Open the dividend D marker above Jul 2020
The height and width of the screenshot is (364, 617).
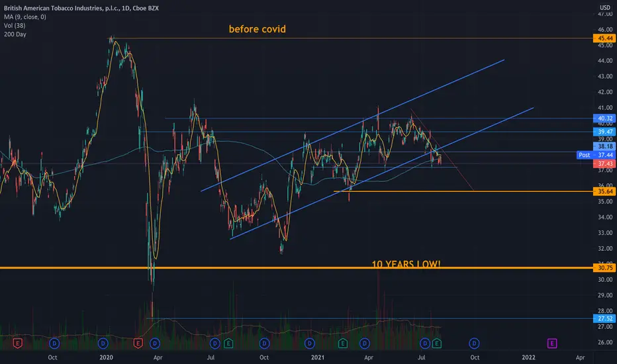click(x=214, y=343)
